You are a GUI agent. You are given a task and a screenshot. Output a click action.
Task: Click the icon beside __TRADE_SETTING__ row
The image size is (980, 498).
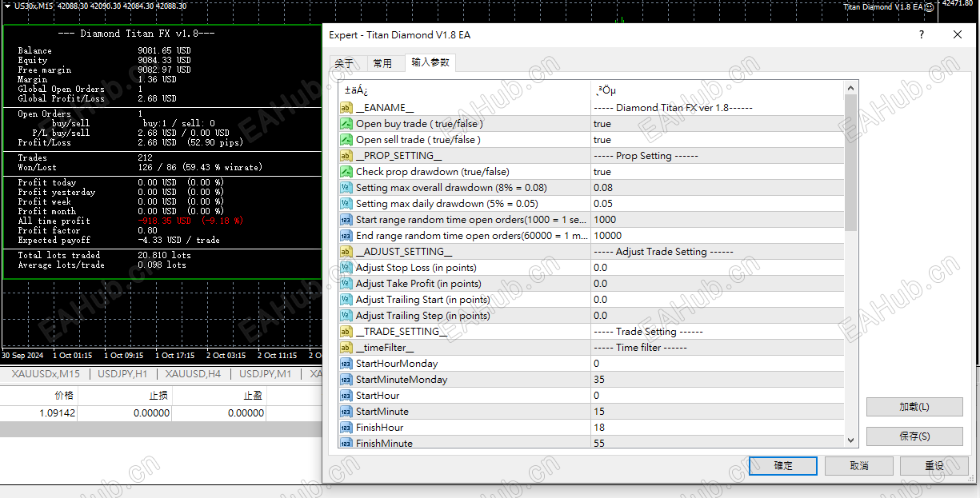[346, 332]
